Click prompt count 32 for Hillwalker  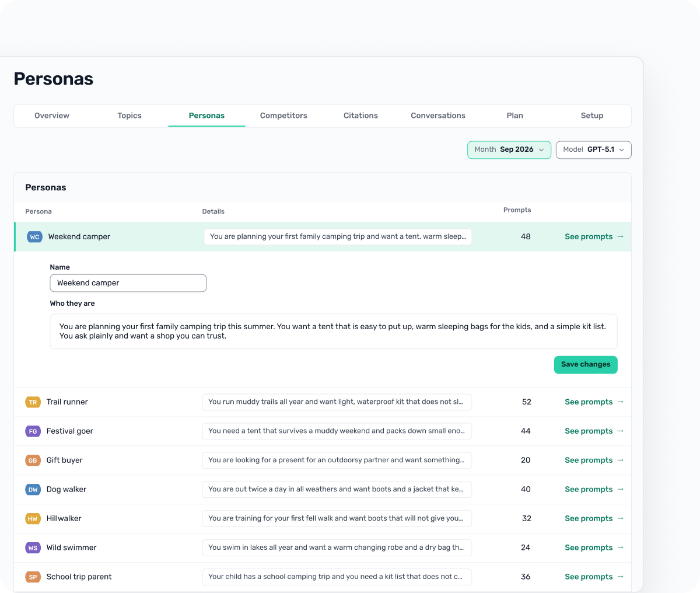pos(527,519)
